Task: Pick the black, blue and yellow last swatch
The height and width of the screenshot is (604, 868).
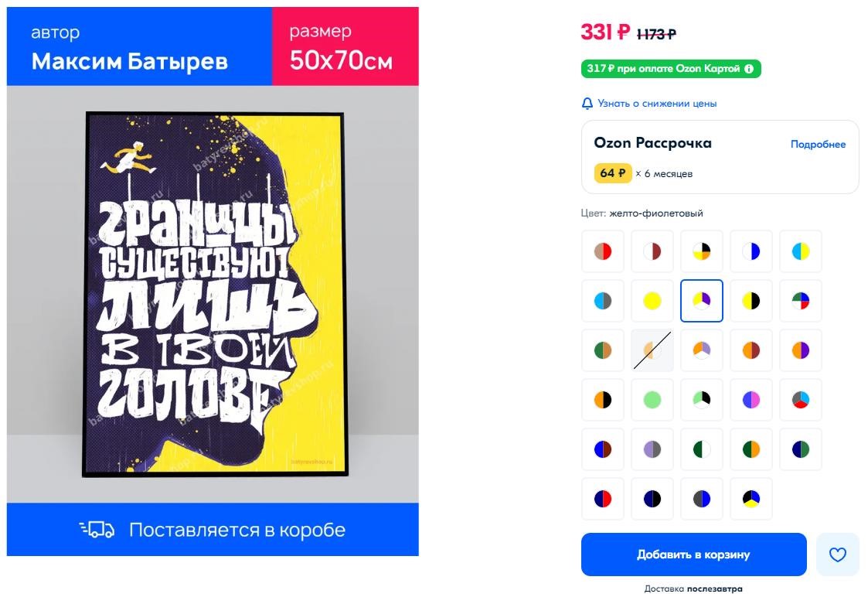Action: coord(751,499)
